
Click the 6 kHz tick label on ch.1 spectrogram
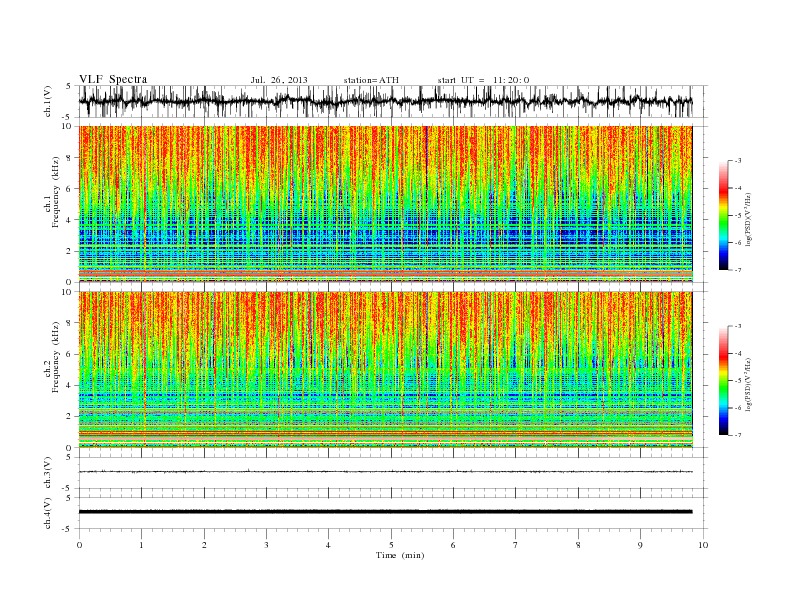tap(70, 189)
